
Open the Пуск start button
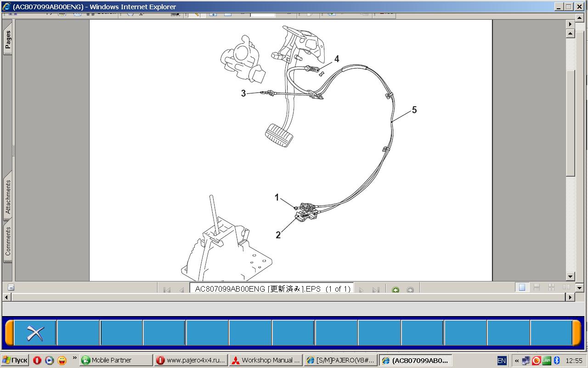tap(15, 360)
